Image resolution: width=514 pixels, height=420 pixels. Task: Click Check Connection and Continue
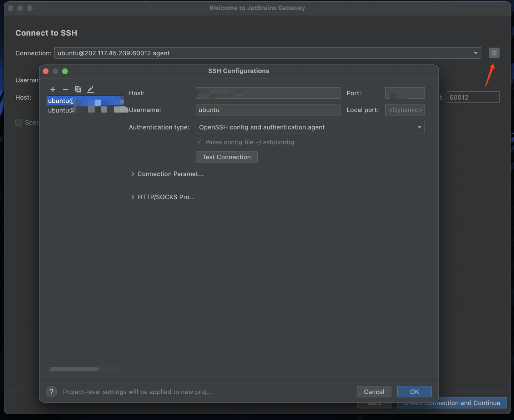pos(452,402)
